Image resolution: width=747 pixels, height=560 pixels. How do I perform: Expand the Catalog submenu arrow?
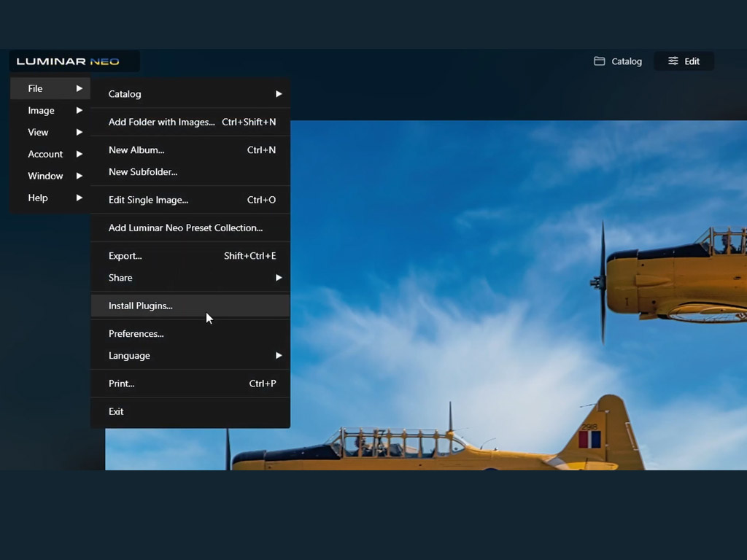[278, 94]
